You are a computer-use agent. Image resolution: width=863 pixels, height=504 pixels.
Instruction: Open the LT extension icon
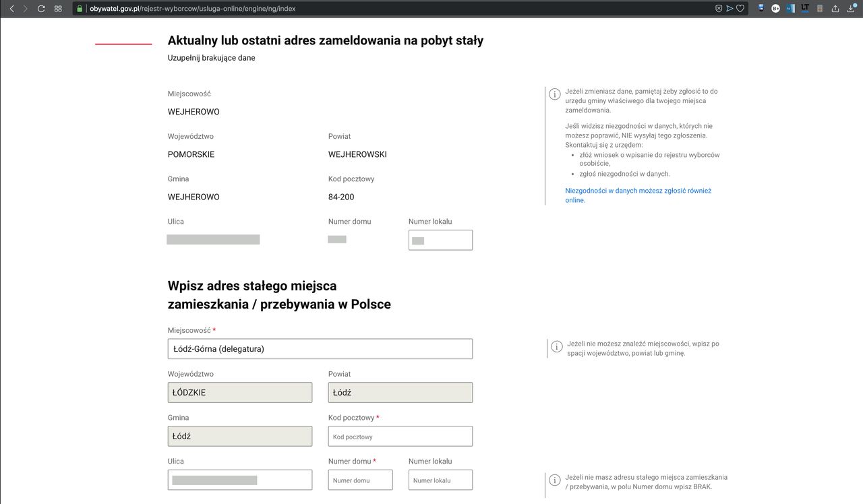pyautogui.click(x=805, y=9)
